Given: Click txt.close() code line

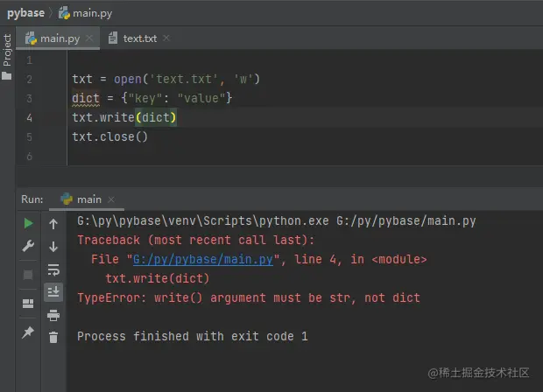Looking at the screenshot, I should coord(109,137).
